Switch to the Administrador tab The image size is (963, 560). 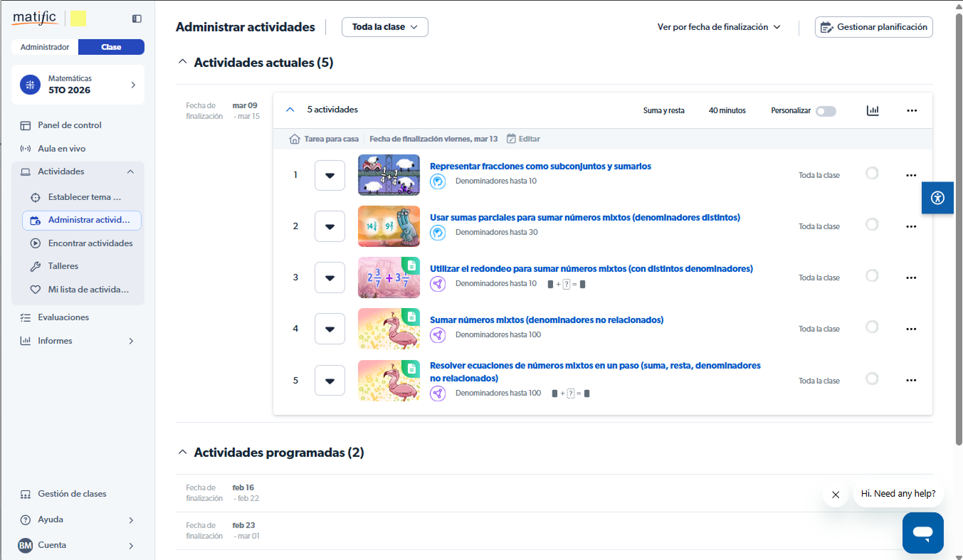45,47
